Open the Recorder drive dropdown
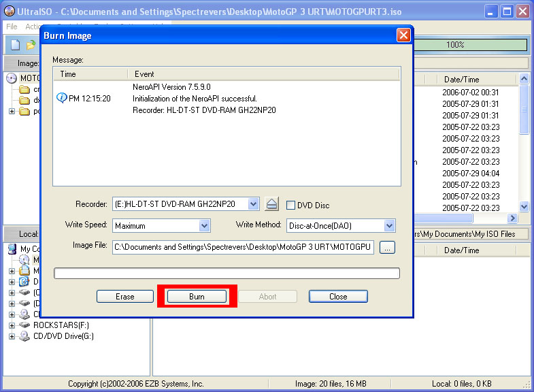Screen dimensions: 534x392 [253, 204]
